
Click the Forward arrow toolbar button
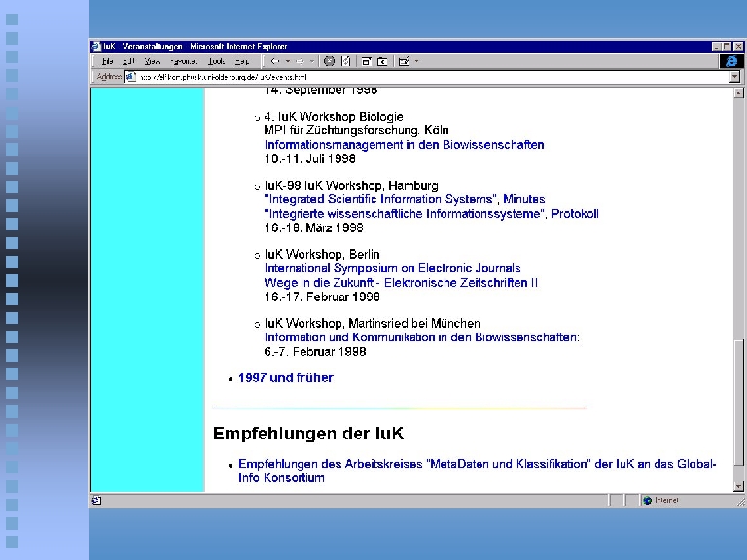pos(299,61)
